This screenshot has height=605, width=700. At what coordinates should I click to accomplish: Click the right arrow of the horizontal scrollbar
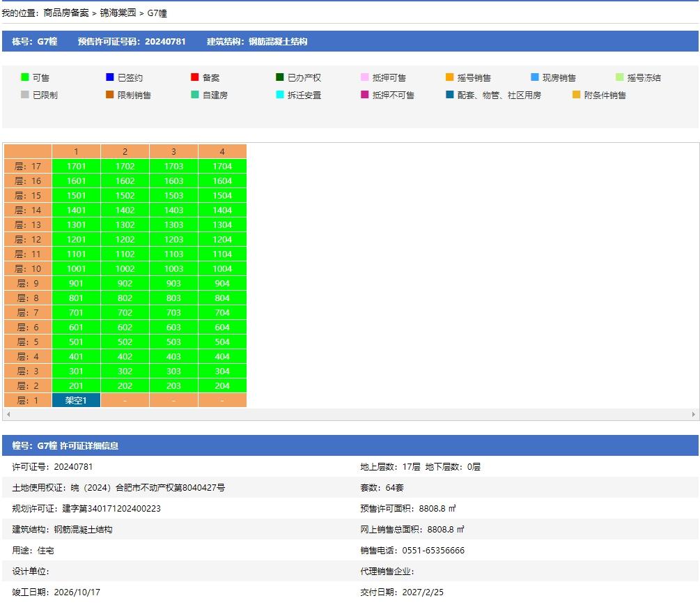693,415
